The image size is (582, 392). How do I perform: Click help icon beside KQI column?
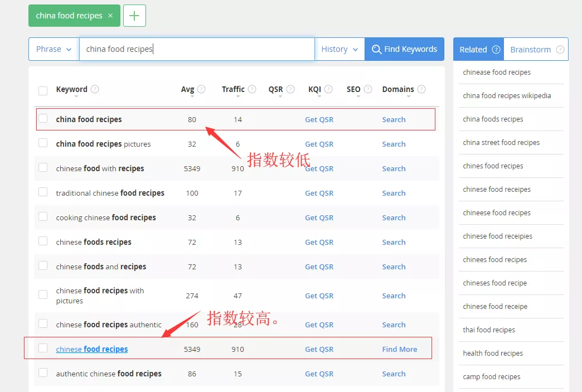pyautogui.click(x=328, y=89)
